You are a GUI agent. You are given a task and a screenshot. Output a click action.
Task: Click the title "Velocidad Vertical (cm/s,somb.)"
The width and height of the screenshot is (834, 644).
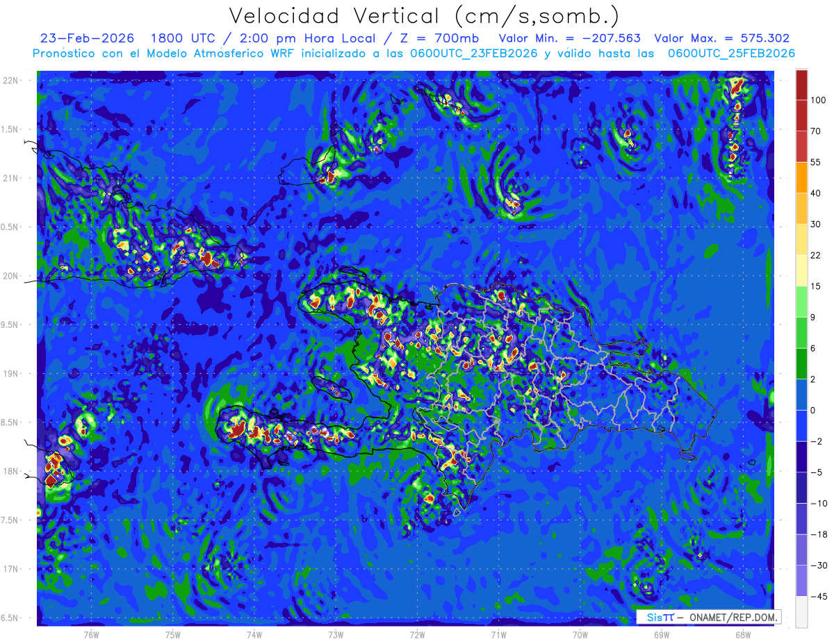click(424, 16)
